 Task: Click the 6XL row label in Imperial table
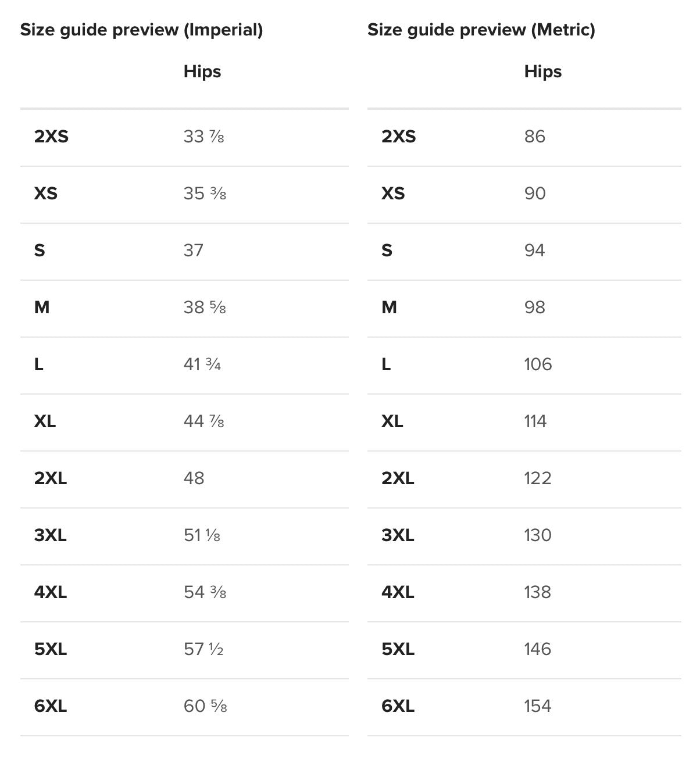51,706
